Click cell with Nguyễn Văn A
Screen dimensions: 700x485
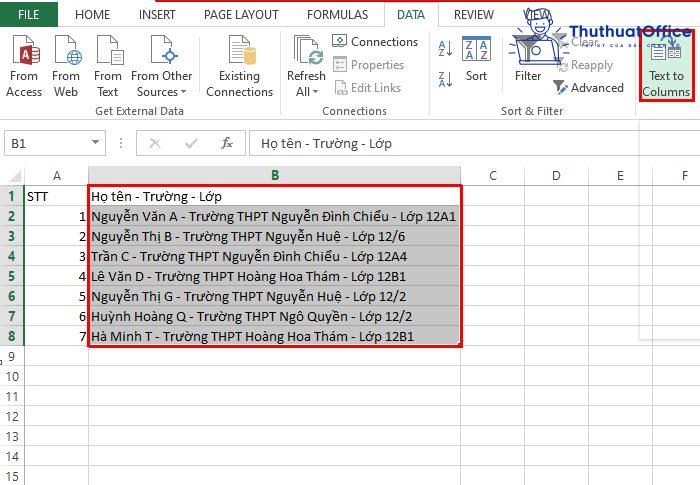275,217
